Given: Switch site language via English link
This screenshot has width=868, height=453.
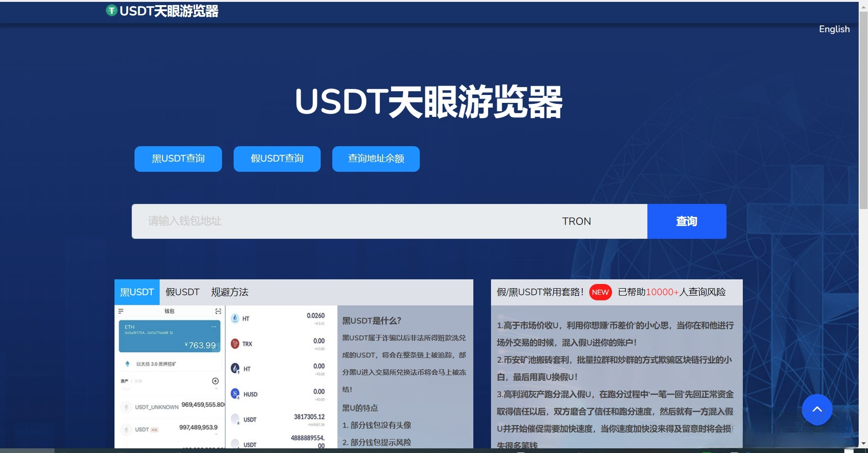Looking at the screenshot, I should click(x=834, y=29).
